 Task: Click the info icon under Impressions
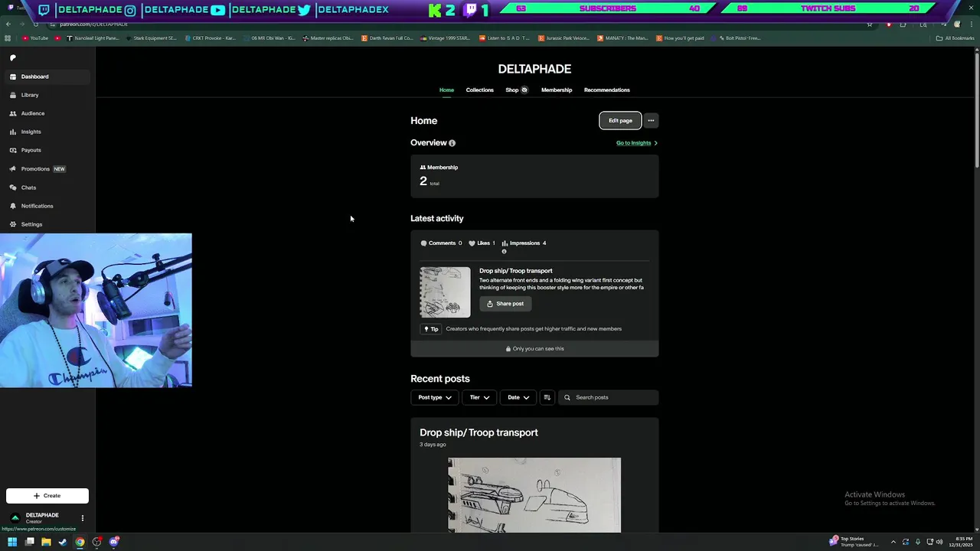(504, 252)
